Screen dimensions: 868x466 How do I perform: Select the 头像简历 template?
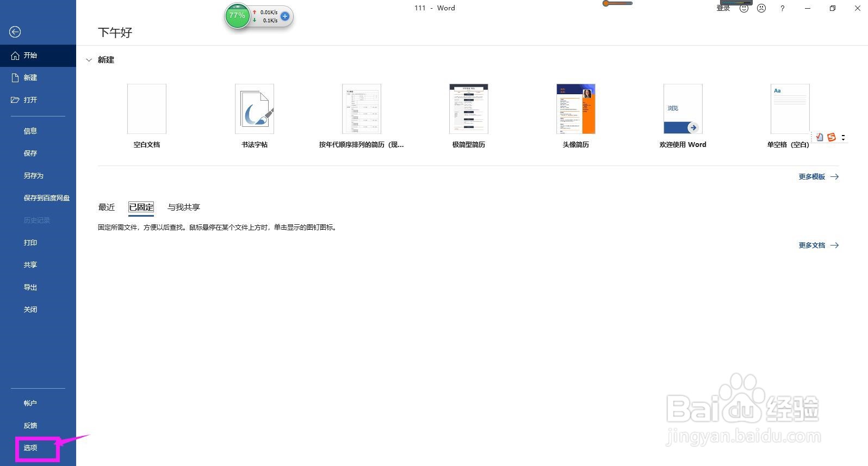pos(576,116)
